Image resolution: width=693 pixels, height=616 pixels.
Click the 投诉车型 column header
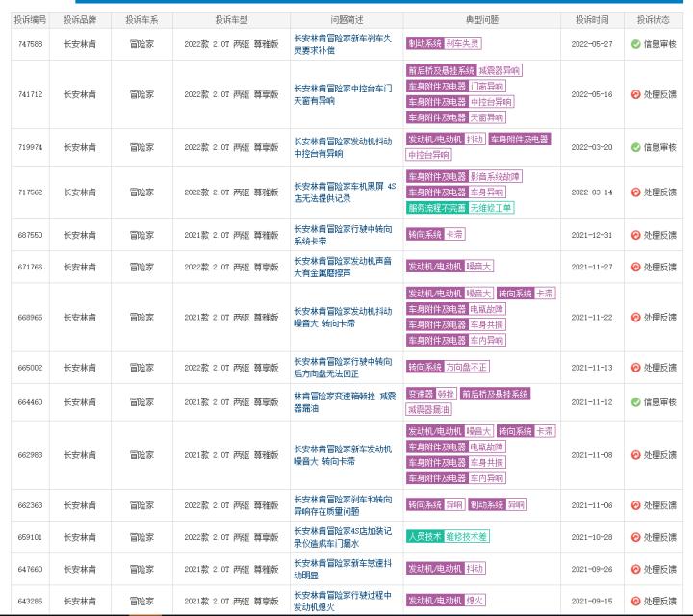[x=232, y=20]
